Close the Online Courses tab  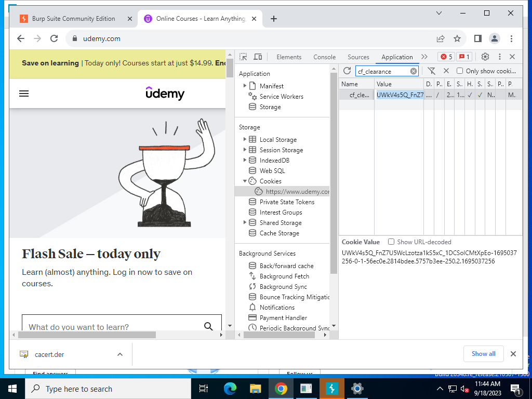(254, 19)
